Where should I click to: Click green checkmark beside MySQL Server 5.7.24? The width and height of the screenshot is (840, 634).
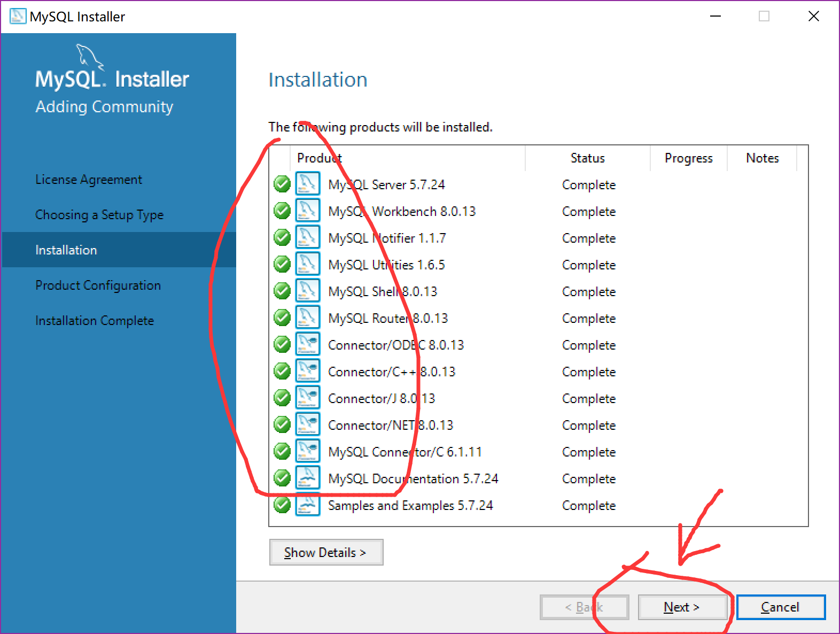tap(282, 184)
